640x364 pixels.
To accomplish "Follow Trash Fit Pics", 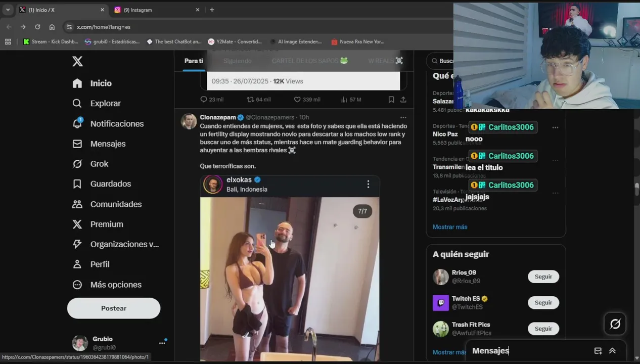I will click(543, 329).
